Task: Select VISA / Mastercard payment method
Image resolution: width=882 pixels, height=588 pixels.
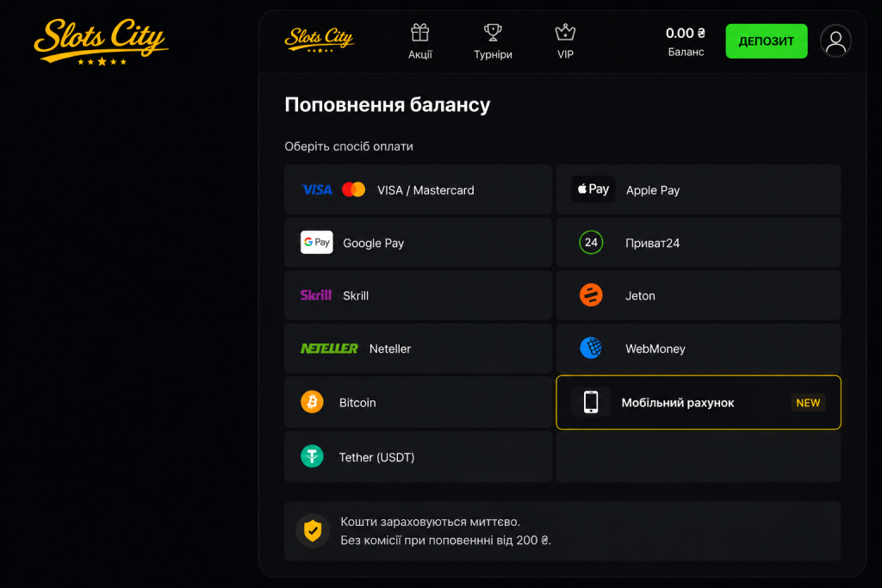Action: tap(418, 189)
